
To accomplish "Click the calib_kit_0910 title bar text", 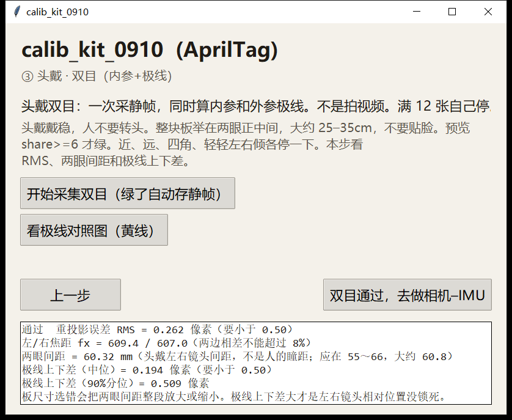I will (x=57, y=12).
